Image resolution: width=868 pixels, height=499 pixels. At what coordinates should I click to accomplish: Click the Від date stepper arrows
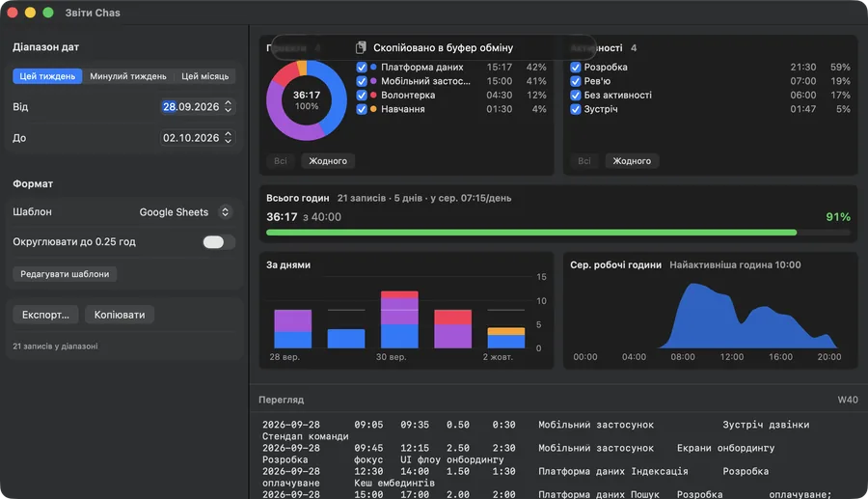coord(228,107)
